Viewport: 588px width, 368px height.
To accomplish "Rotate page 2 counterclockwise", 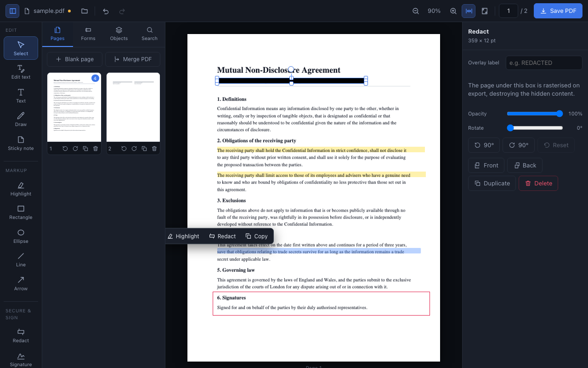I will (124, 149).
